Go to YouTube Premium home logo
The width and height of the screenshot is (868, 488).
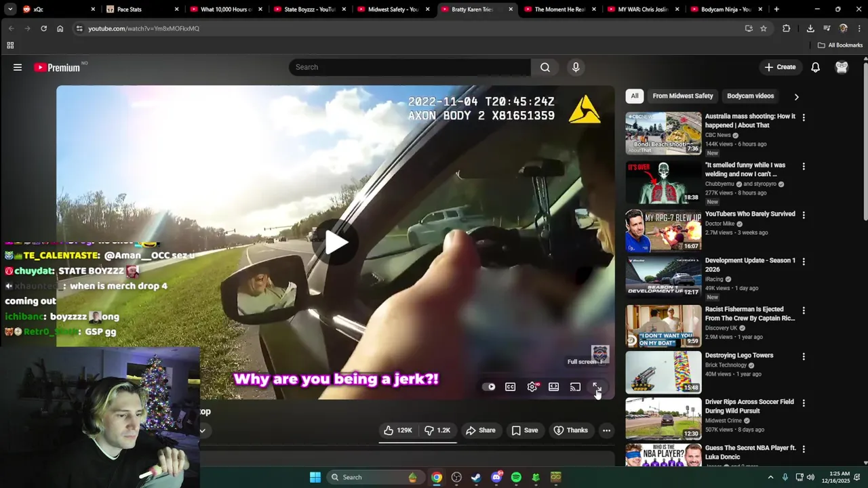57,67
